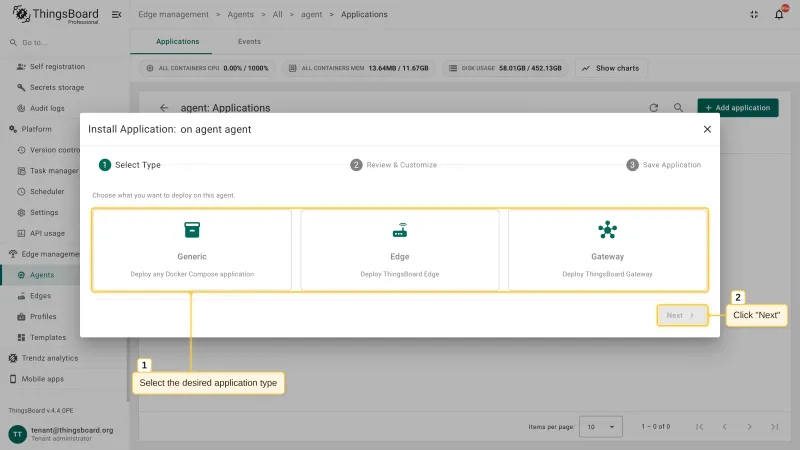Open the Scheduler sidebar item
This screenshot has width=800, height=450.
(x=47, y=191)
